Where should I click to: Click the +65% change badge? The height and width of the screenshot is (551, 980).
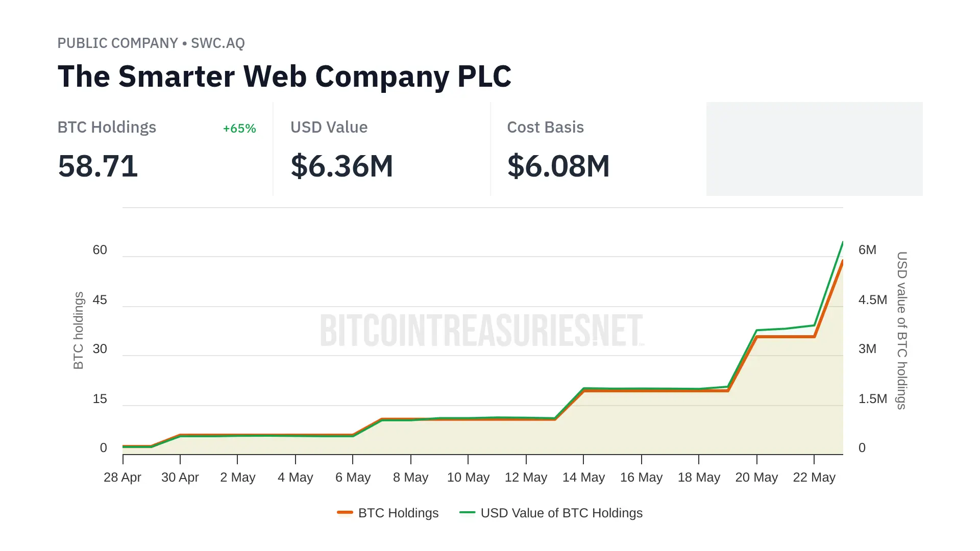[x=239, y=128]
